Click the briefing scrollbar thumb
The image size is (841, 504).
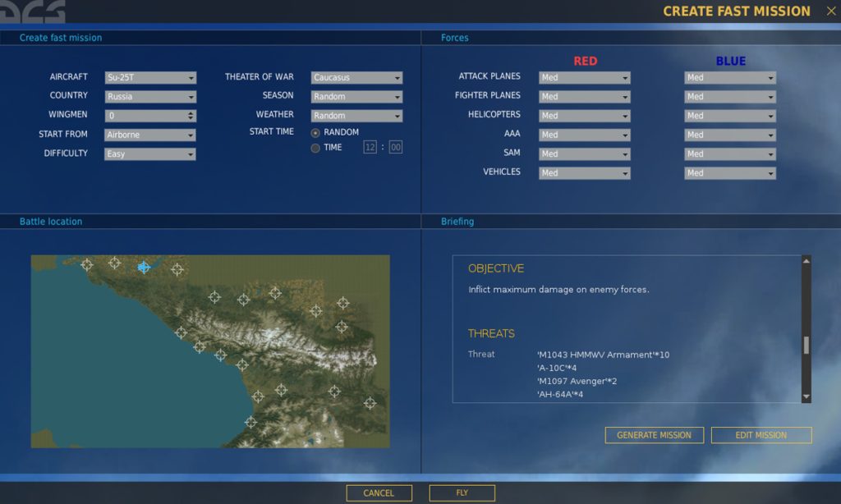807,346
